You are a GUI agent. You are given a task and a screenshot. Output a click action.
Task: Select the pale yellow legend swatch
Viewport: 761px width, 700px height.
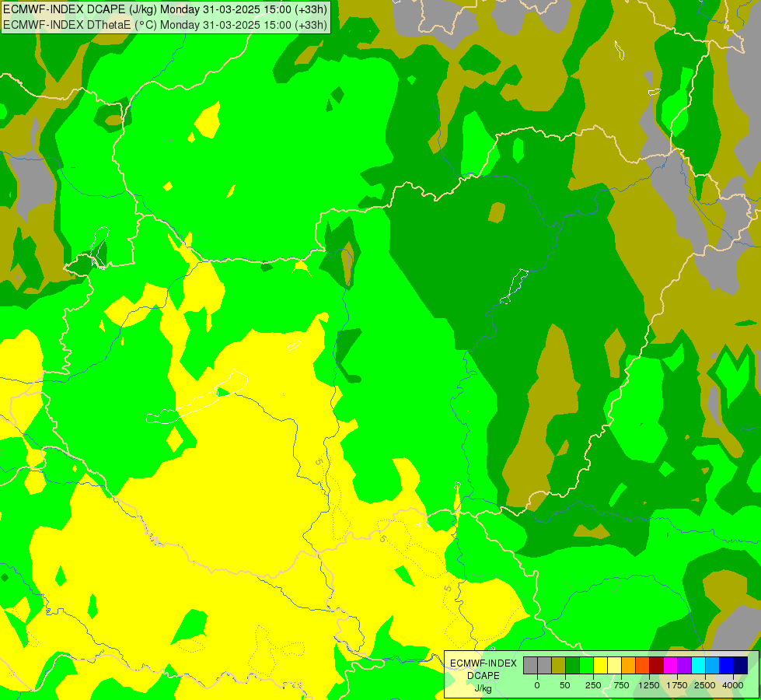click(614, 665)
